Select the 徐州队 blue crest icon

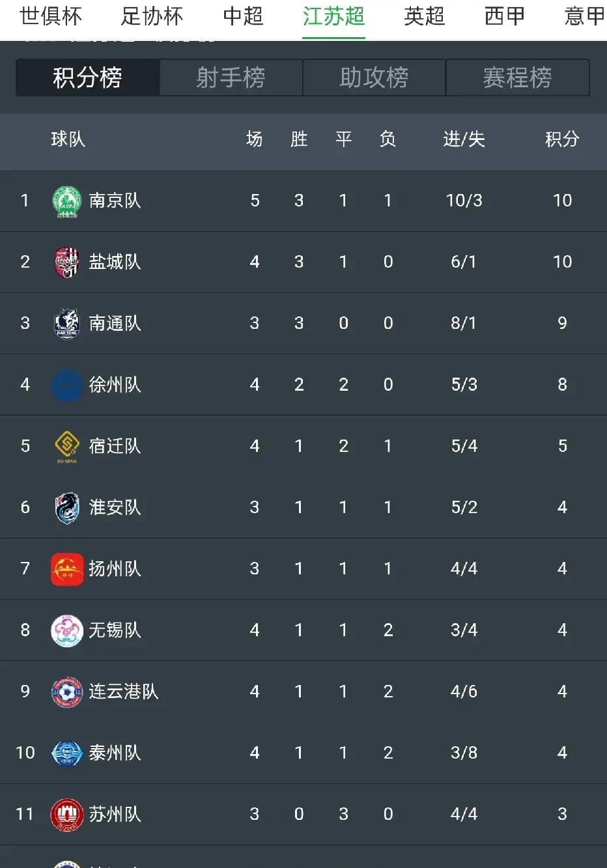click(65, 384)
